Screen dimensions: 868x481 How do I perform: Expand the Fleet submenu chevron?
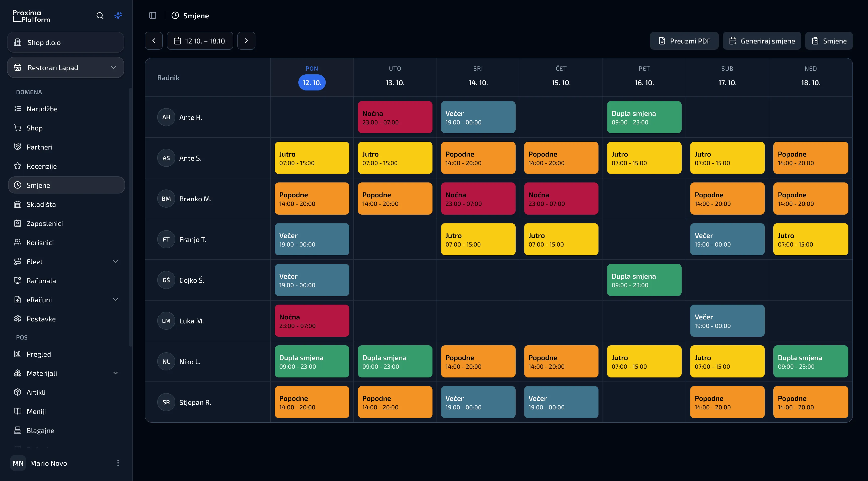pyautogui.click(x=116, y=262)
